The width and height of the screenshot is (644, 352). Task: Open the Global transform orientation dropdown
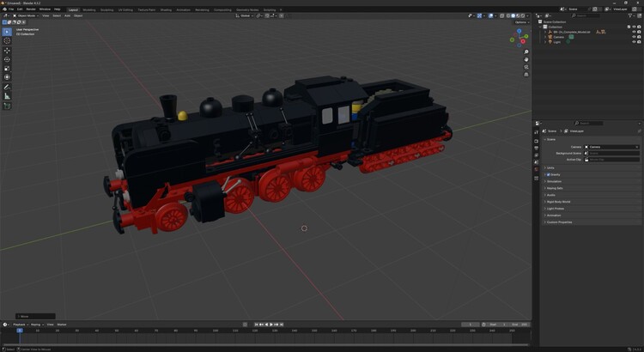point(245,15)
